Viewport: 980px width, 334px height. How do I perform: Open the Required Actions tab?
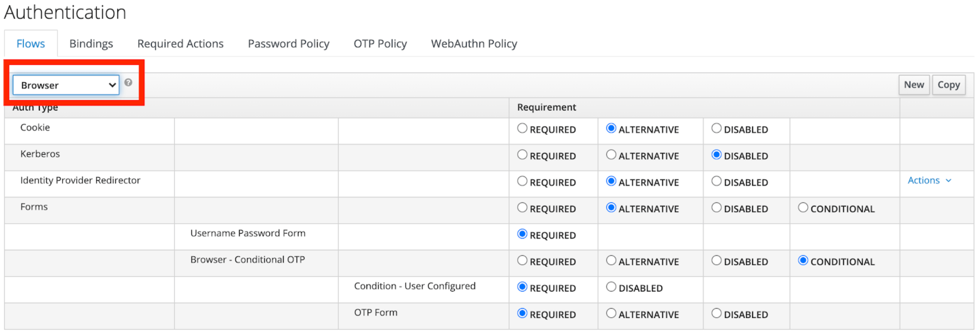tap(180, 43)
